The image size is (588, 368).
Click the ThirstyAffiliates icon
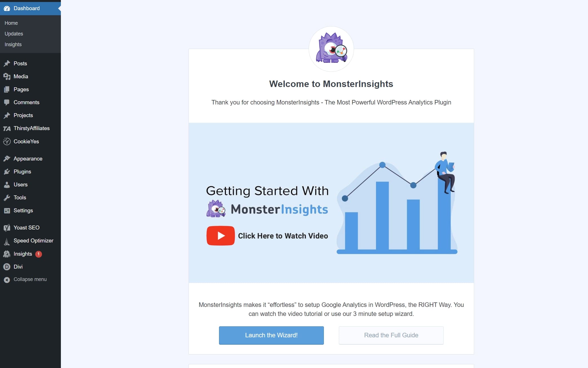7,128
